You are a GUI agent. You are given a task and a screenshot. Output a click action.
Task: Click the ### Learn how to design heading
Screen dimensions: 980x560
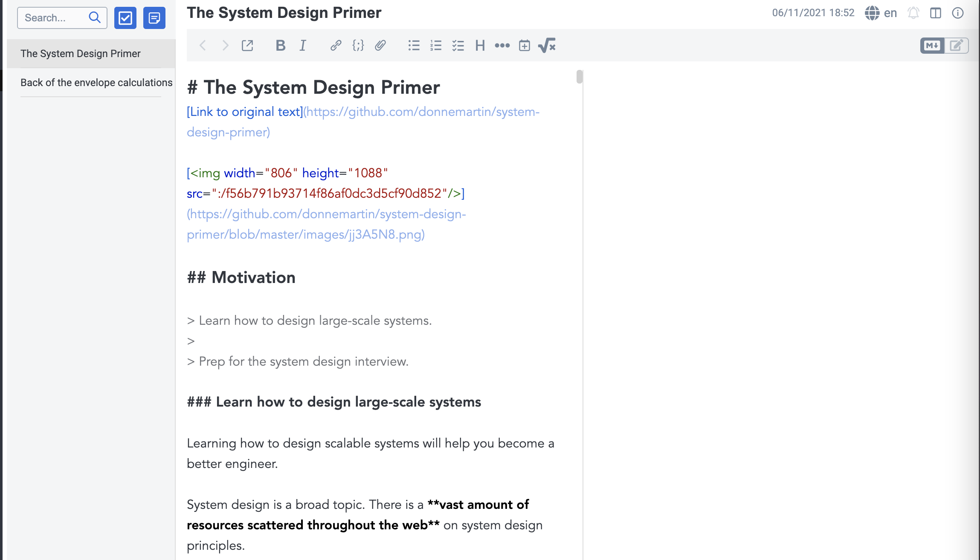[334, 402]
